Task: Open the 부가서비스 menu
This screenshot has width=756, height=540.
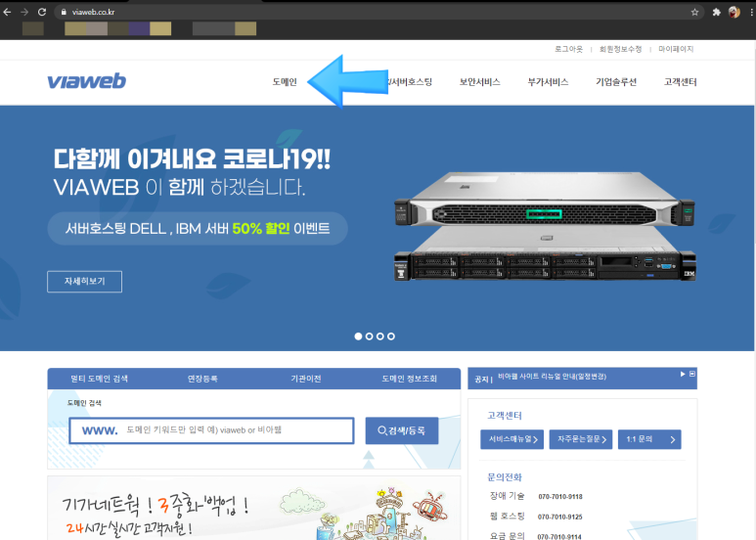Action: [x=548, y=82]
